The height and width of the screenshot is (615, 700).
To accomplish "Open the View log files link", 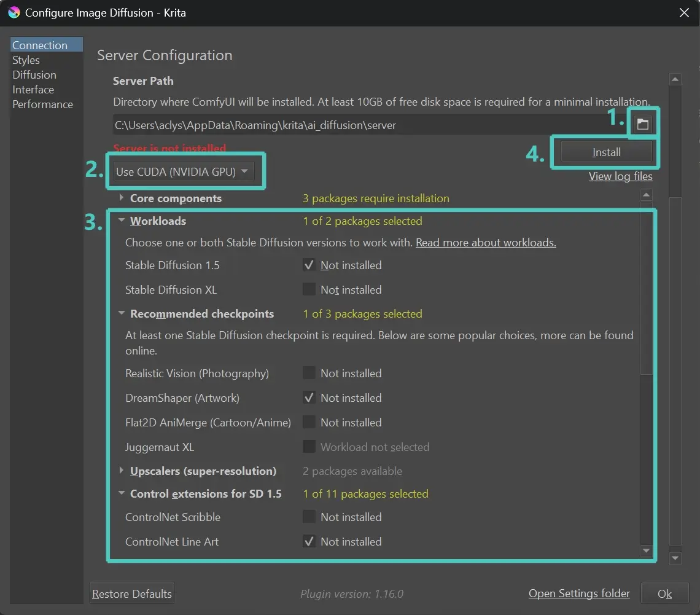I will (x=621, y=176).
